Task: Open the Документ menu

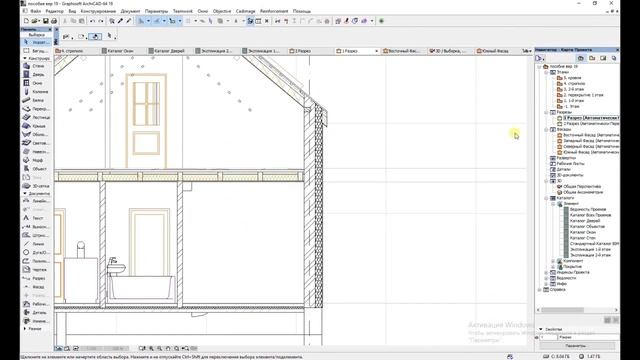Action: coord(130,11)
